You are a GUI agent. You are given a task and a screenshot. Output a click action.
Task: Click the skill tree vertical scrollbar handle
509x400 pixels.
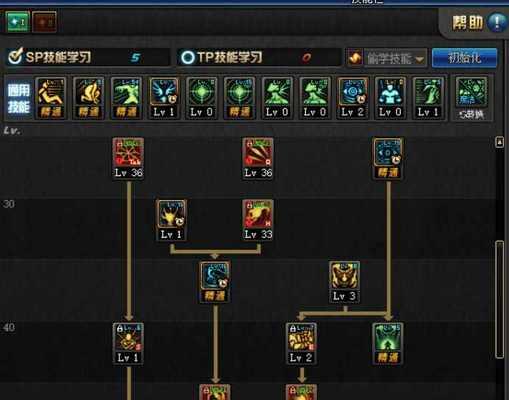pyautogui.click(x=499, y=299)
